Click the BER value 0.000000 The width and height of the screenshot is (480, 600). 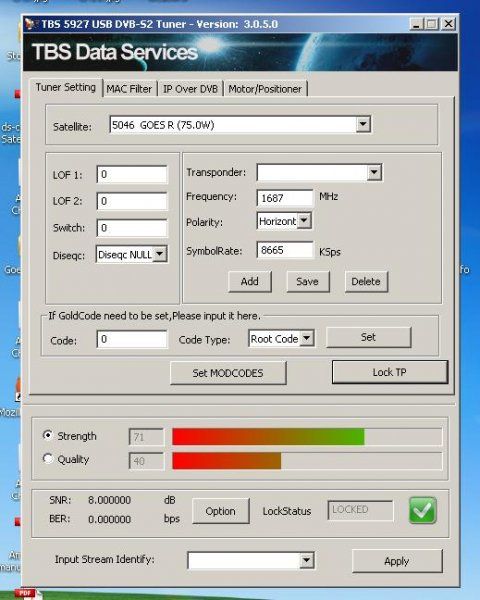tap(109, 519)
